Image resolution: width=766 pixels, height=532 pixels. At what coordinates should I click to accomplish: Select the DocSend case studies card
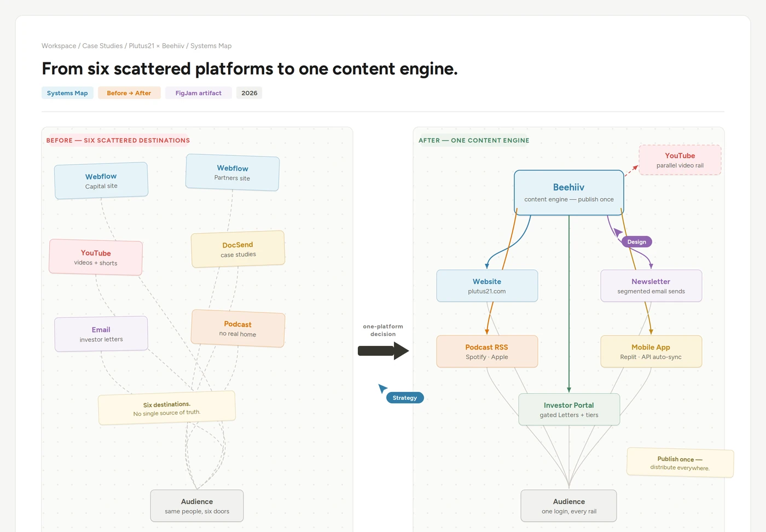(x=238, y=249)
